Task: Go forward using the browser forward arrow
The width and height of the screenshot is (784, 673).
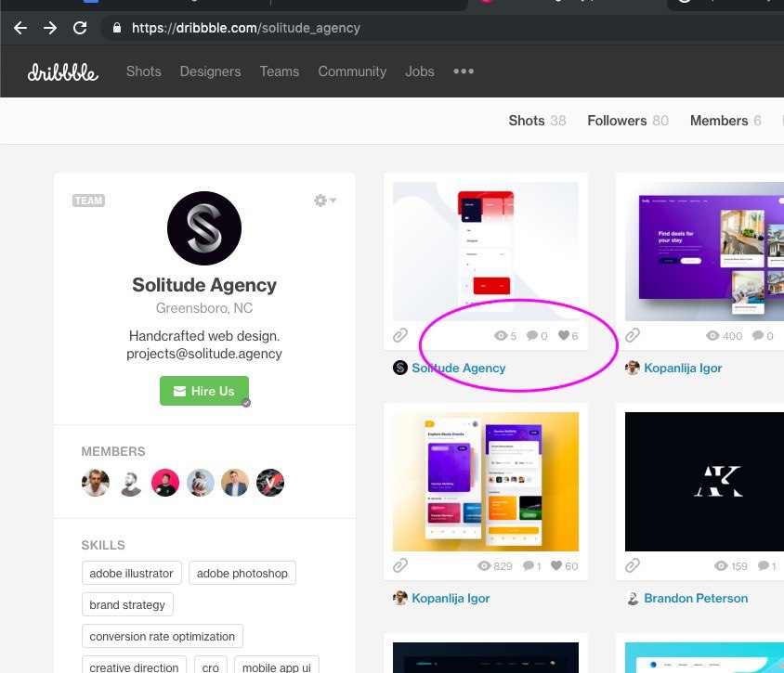Action: (x=50, y=28)
